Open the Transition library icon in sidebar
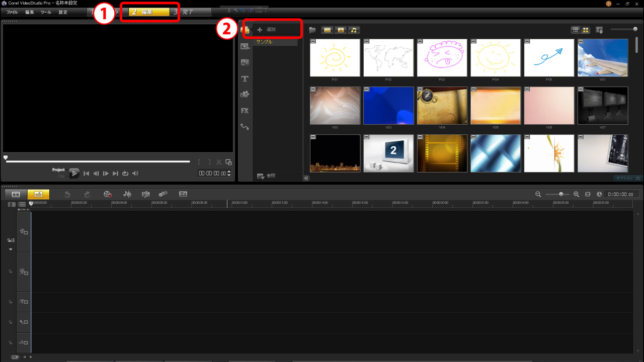644x362 pixels. pos(245,62)
